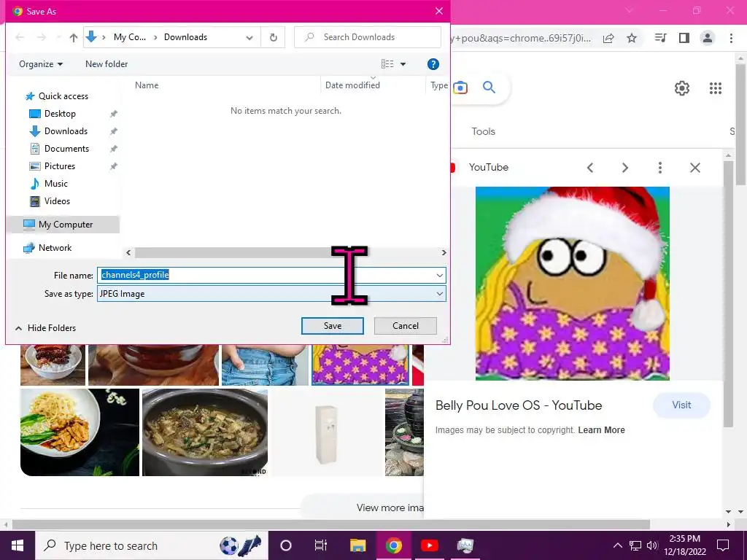Show hidden system tray icons
The image size is (747, 560).
(617, 545)
